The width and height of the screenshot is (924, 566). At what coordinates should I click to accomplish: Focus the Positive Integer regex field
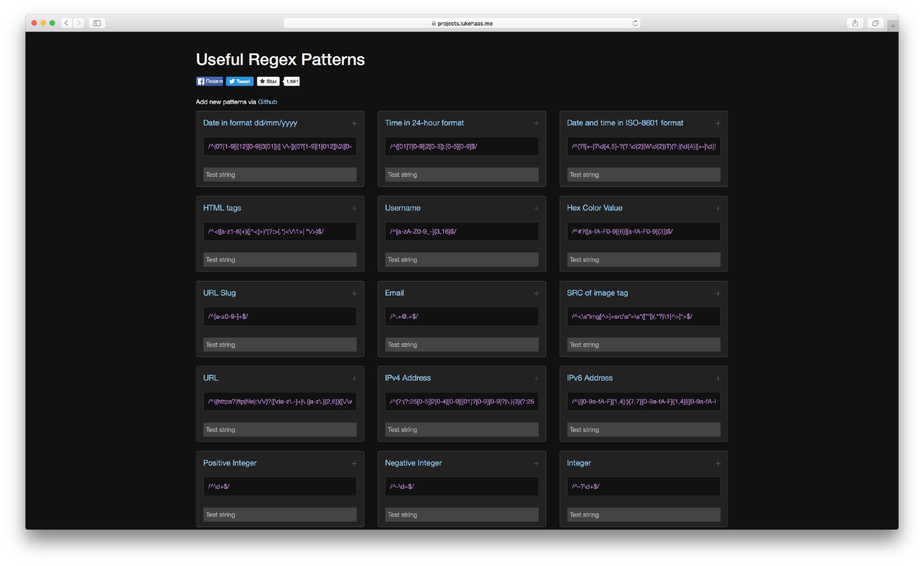pos(280,487)
